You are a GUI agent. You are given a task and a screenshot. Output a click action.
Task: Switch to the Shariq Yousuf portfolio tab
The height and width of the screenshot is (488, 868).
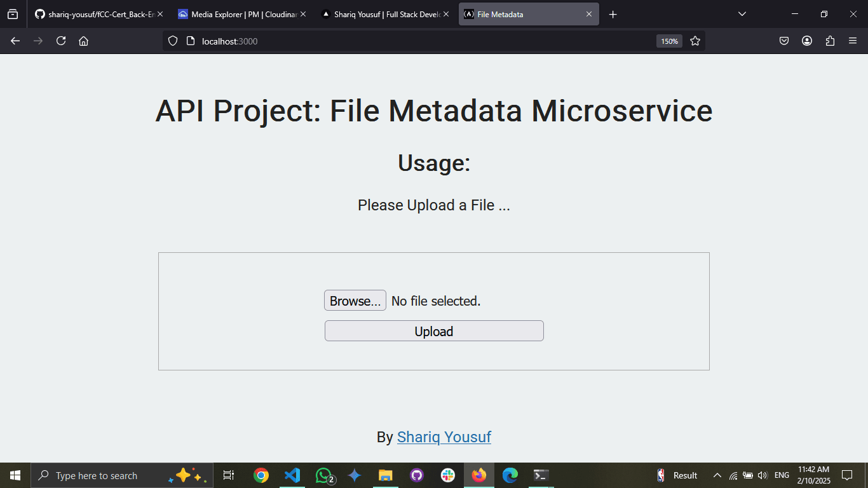[x=384, y=13]
